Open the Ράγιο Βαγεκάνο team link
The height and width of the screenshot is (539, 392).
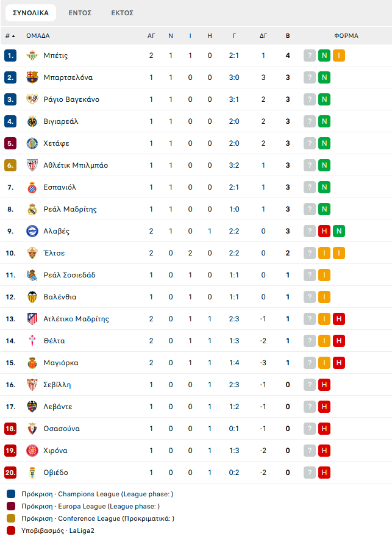point(71,99)
